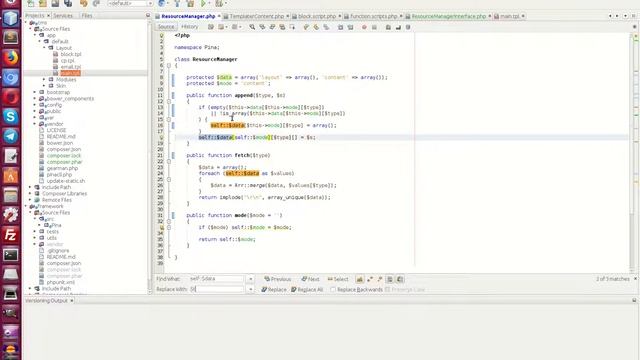
Task: Collapse the append function code fold
Action: click(169, 101)
